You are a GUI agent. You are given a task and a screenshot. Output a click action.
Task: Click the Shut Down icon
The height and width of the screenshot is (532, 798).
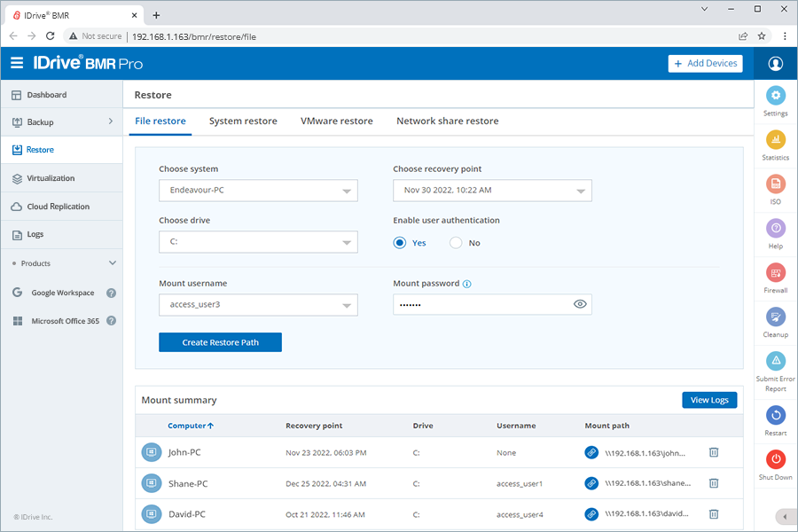click(x=776, y=459)
